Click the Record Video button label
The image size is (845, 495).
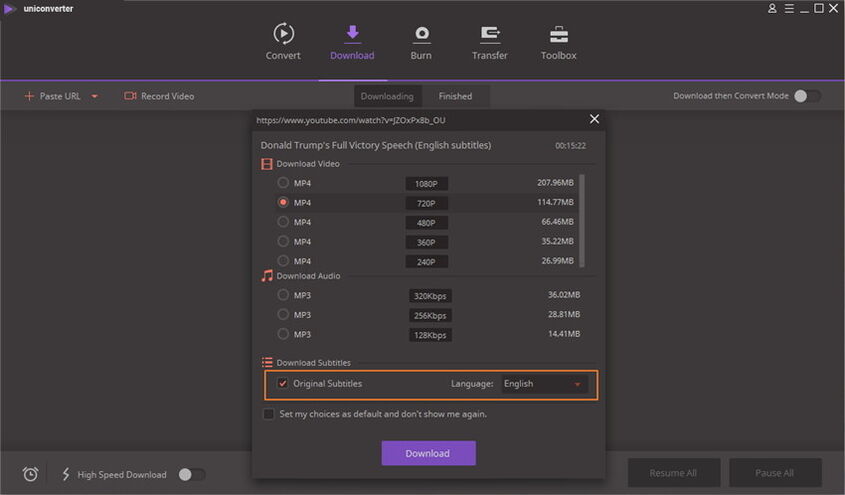click(168, 96)
